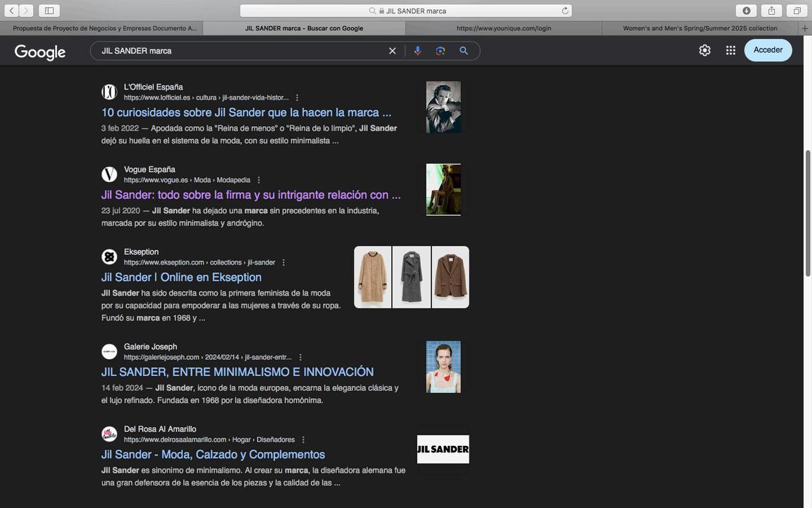
Task: Open Vogue España result thumbnail
Action: [x=443, y=190]
